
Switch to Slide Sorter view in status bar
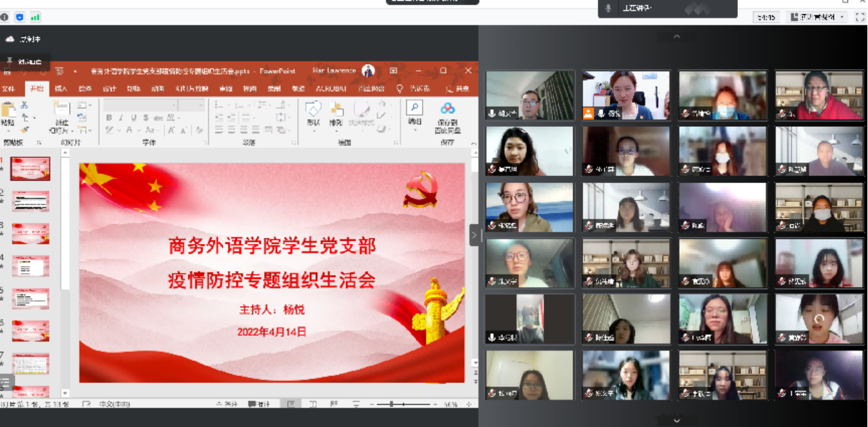tap(313, 404)
